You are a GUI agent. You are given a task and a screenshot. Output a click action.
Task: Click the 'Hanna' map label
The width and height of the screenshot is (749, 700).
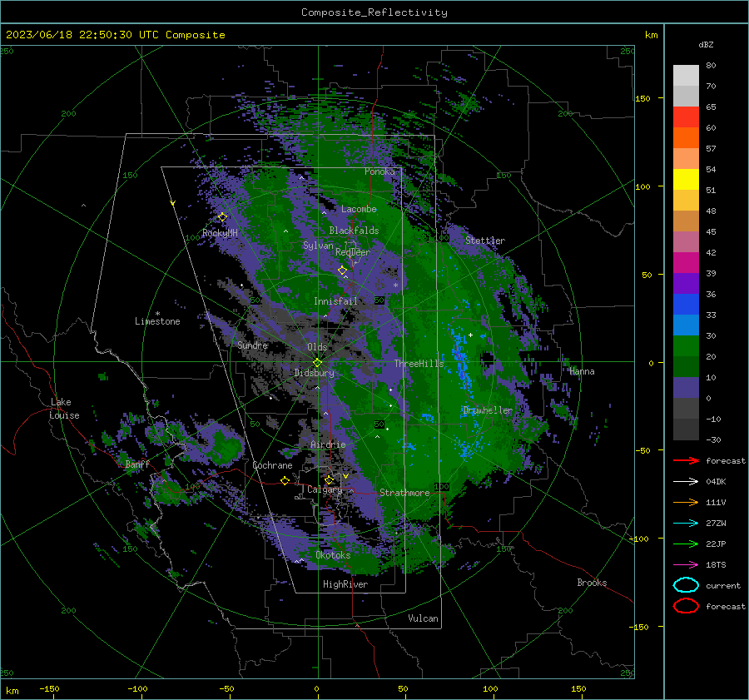point(582,371)
